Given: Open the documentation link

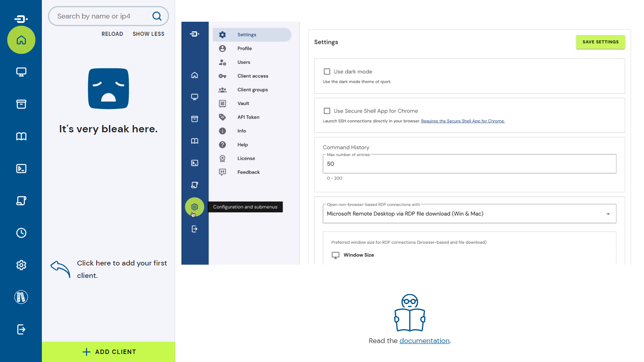Looking at the screenshot, I should [x=424, y=341].
